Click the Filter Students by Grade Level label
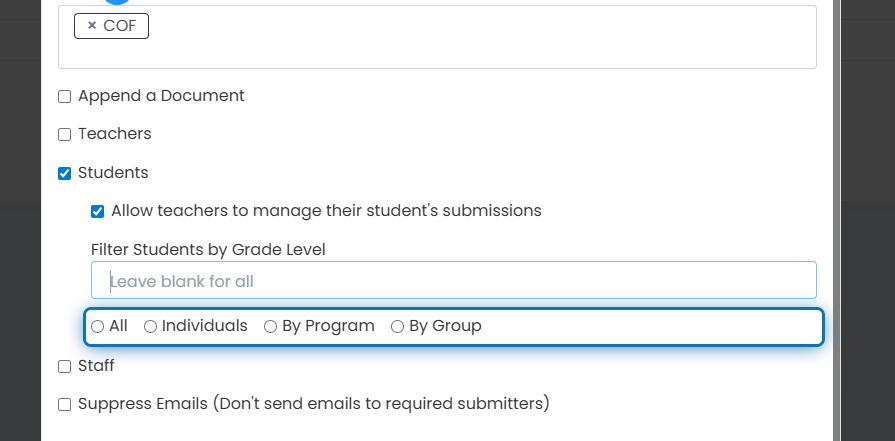 (208, 250)
